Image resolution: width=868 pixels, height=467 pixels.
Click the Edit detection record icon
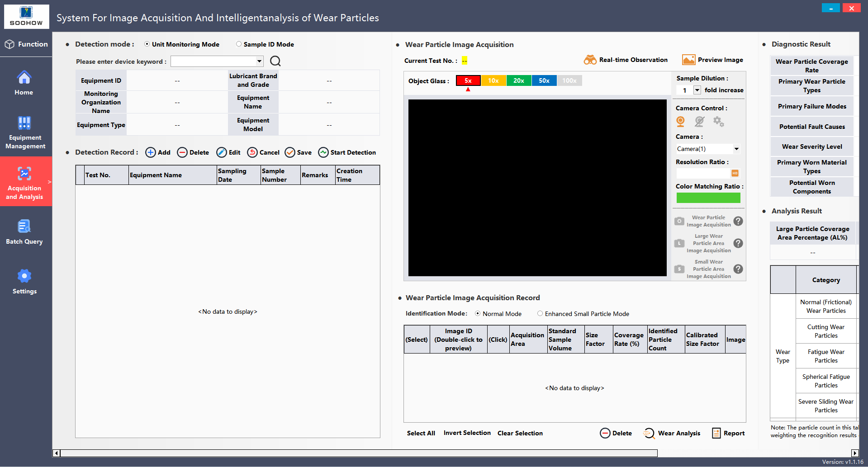221,152
